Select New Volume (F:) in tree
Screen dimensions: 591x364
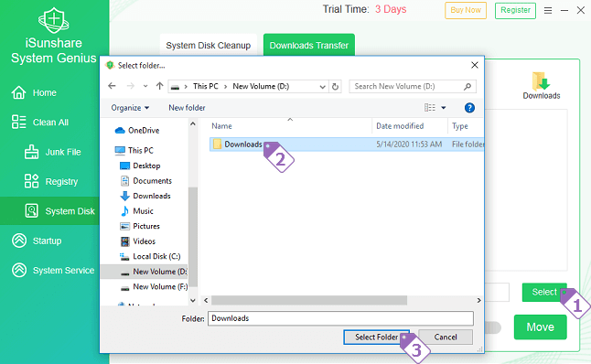click(x=160, y=287)
